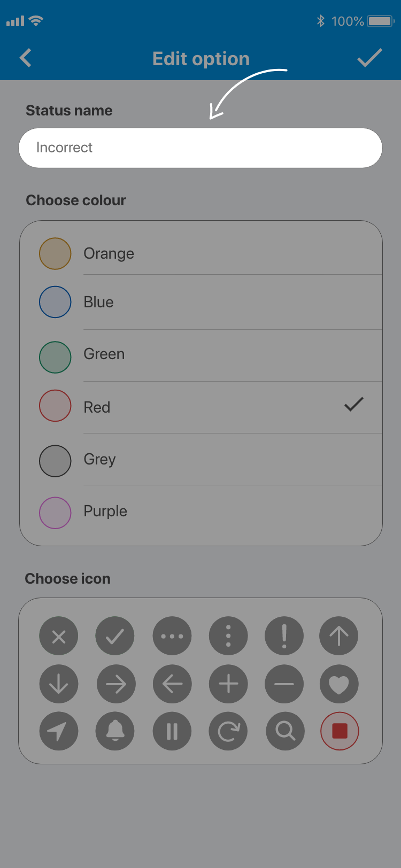401x868 pixels.
Task: Click the green colour circle swatch
Action: (x=55, y=357)
